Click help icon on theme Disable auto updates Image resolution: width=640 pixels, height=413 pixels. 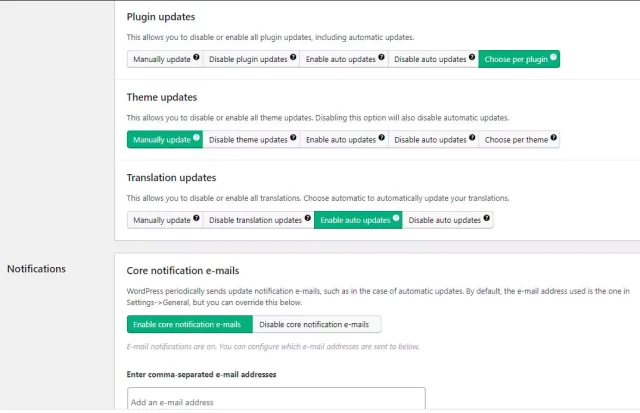(x=472, y=139)
